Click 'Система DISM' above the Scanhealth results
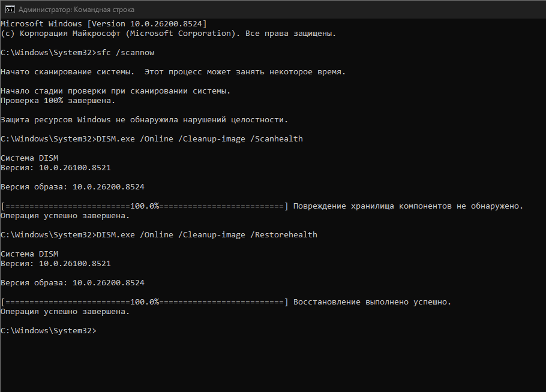 point(29,158)
